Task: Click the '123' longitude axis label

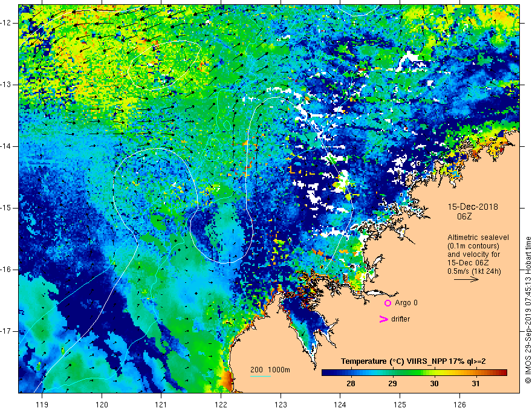Action: [281, 404]
